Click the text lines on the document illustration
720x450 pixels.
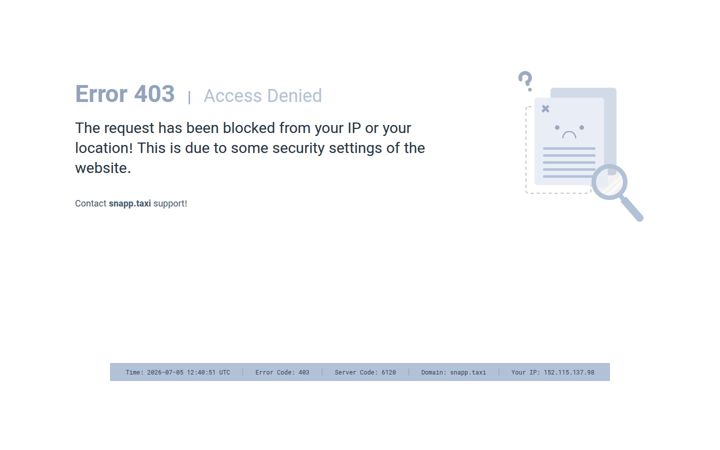[568, 163]
